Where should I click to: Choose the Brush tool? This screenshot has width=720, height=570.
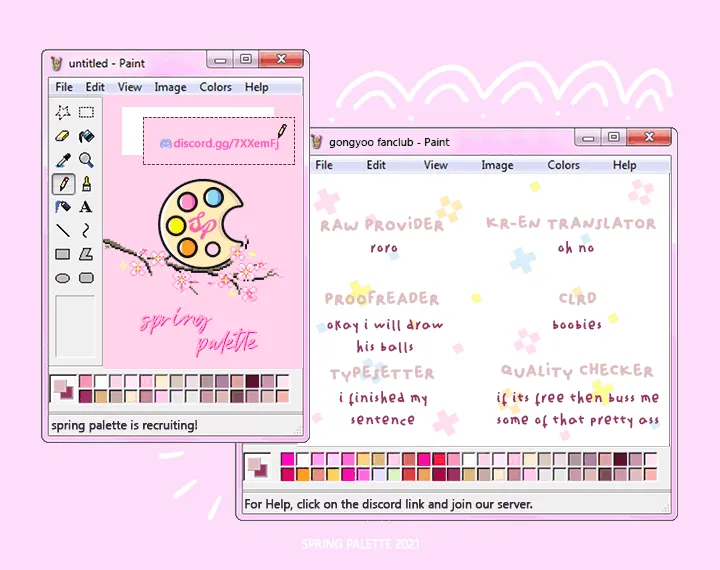(87, 184)
